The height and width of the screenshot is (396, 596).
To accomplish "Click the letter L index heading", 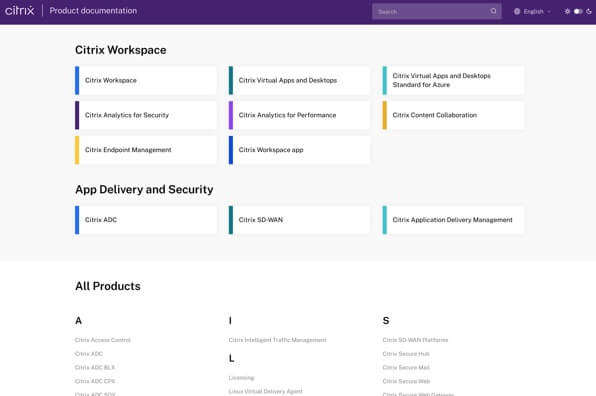I will coord(231,358).
